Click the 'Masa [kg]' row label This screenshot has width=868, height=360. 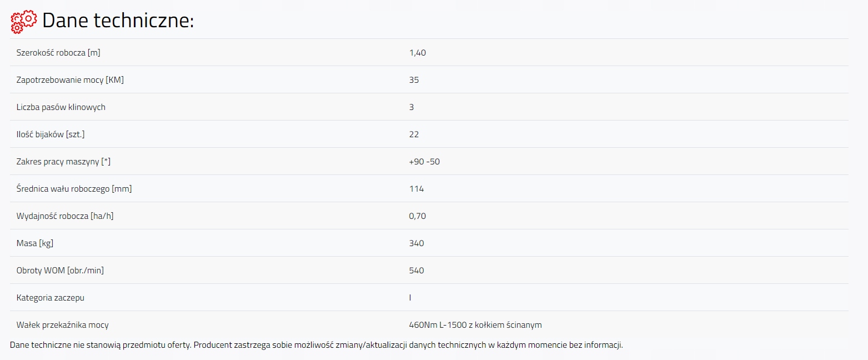pyautogui.click(x=35, y=243)
